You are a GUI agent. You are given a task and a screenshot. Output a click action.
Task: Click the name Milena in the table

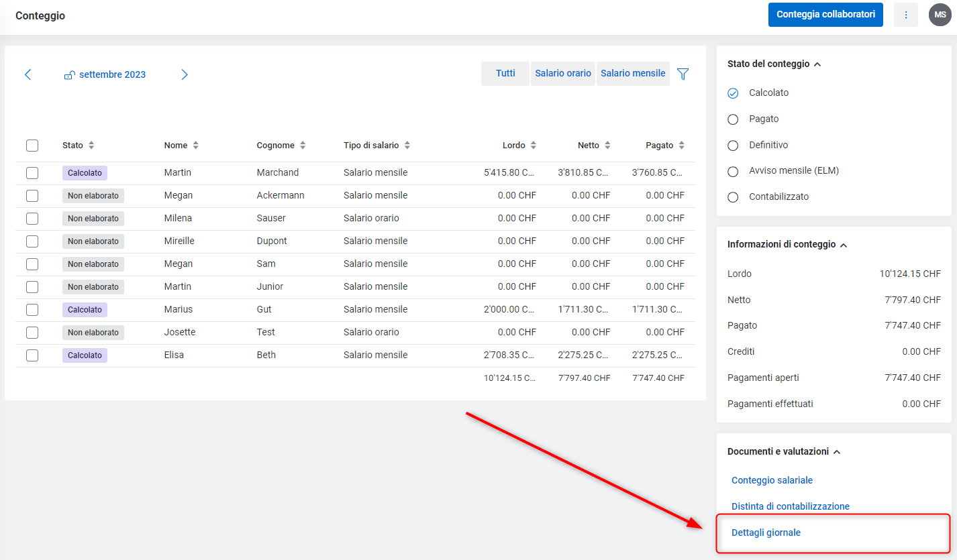click(178, 219)
